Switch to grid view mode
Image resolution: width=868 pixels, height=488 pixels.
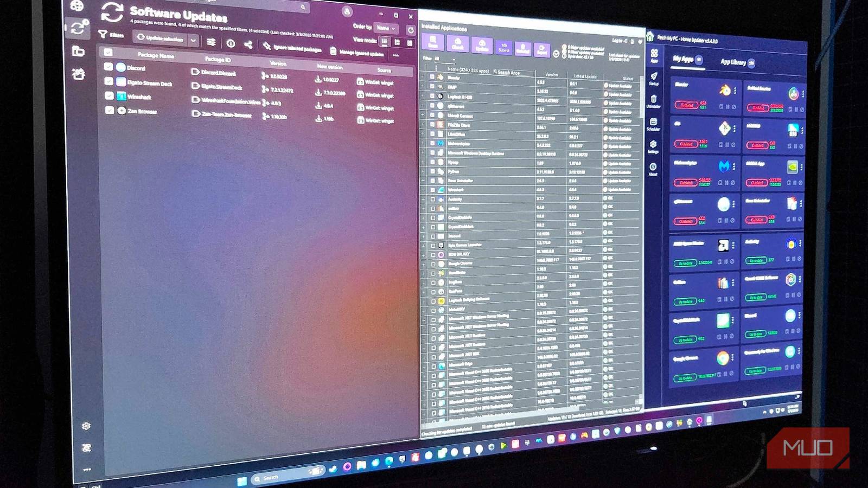tap(397, 42)
